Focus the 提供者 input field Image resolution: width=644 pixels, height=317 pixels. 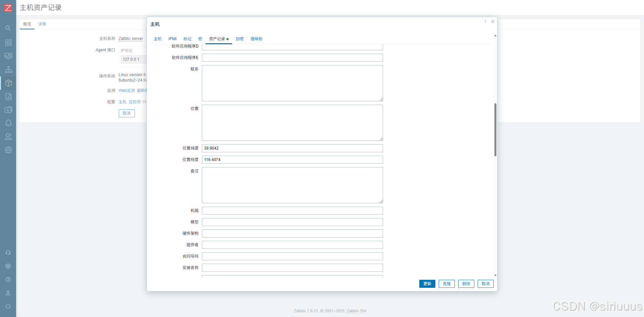tap(292, 245)
